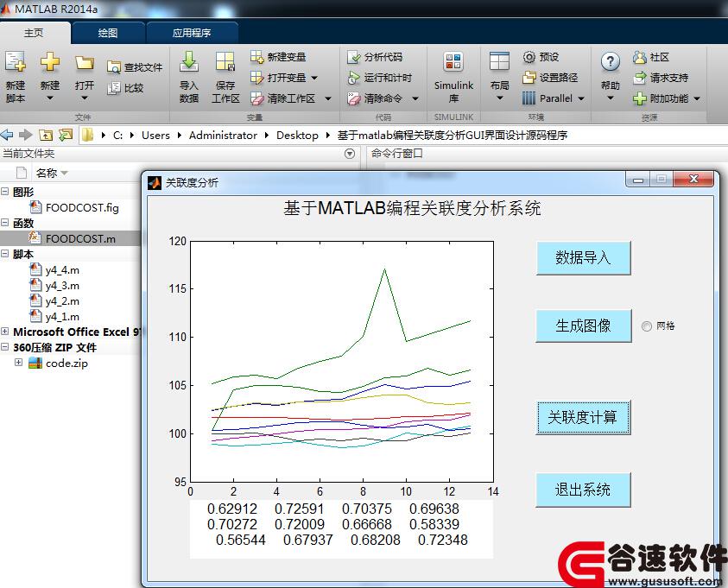Screen dimensions: 728x588
Task: Click the Layout (布局) icon
Action: coord(499,61)
